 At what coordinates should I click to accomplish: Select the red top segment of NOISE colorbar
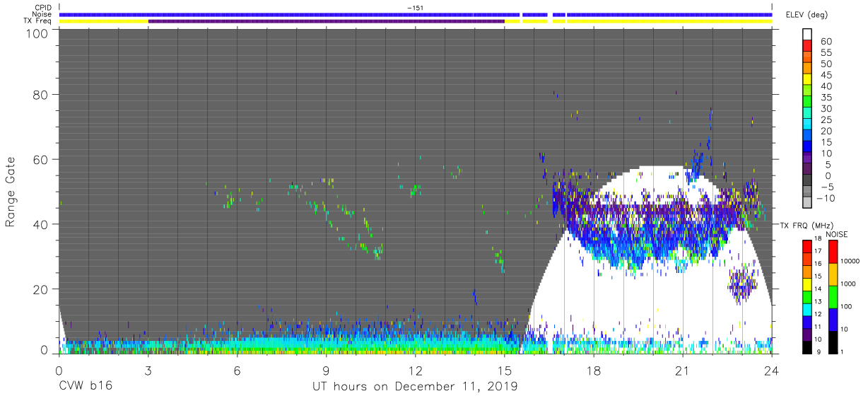pyautogui.click(x=832, y=252)
